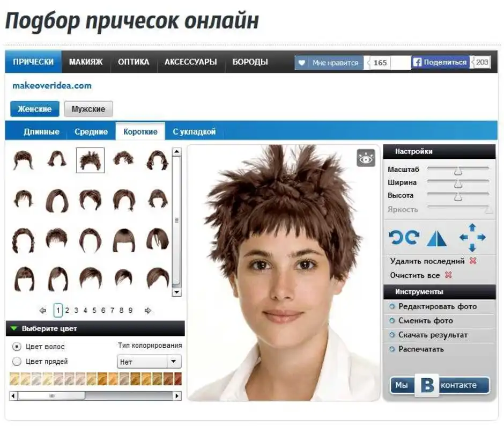The height and width of the screenshot is (426, 504).
Task: Click the like count 165
Action: 380,62
